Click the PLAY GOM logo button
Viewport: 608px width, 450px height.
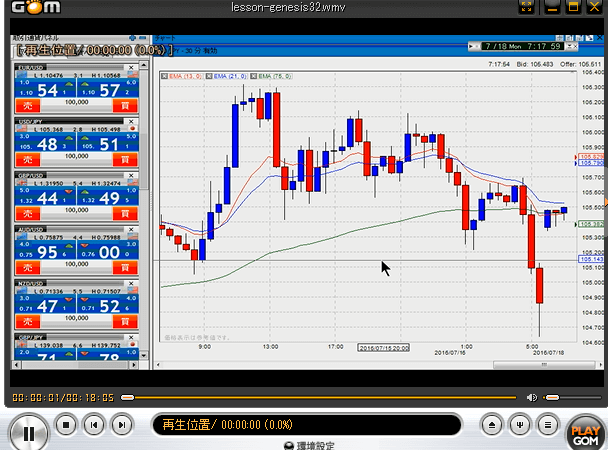[x=585, y=431]
